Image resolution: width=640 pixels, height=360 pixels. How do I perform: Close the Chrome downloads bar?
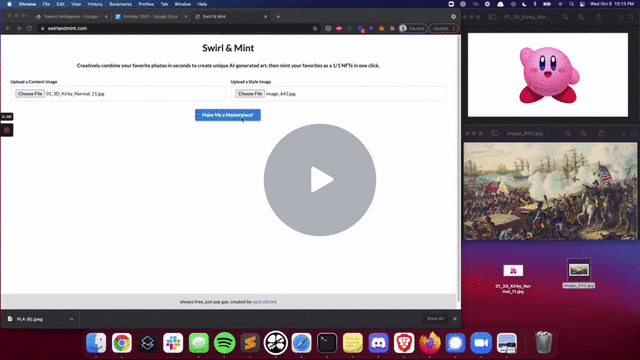(455, 319)
